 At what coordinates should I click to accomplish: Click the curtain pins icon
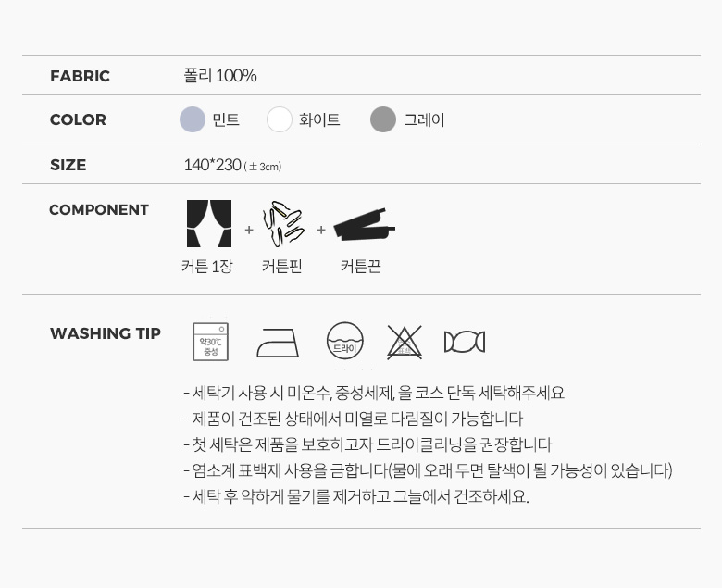pyautogui.click(x=283, y=223)
